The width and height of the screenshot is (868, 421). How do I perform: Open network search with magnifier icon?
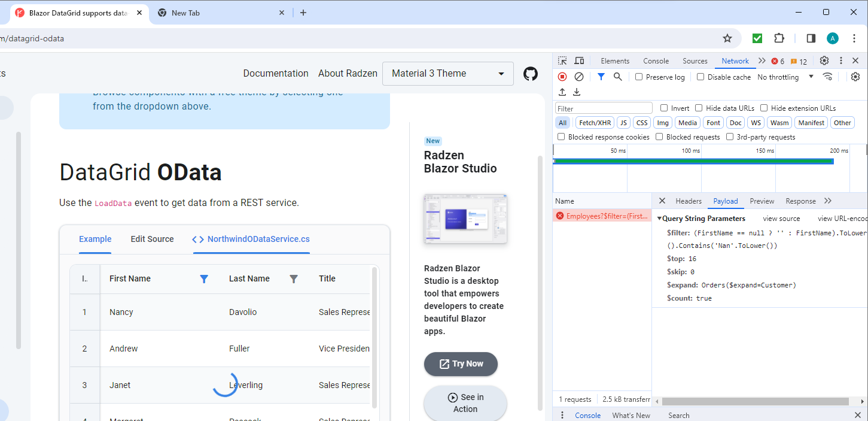tap(618, 77)
